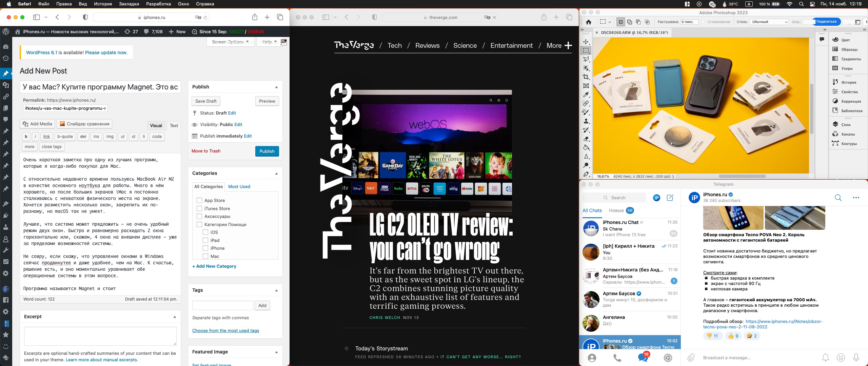Switch to the Most Used categories tab
Screen dimensions: 868x366
coord(239,186)
